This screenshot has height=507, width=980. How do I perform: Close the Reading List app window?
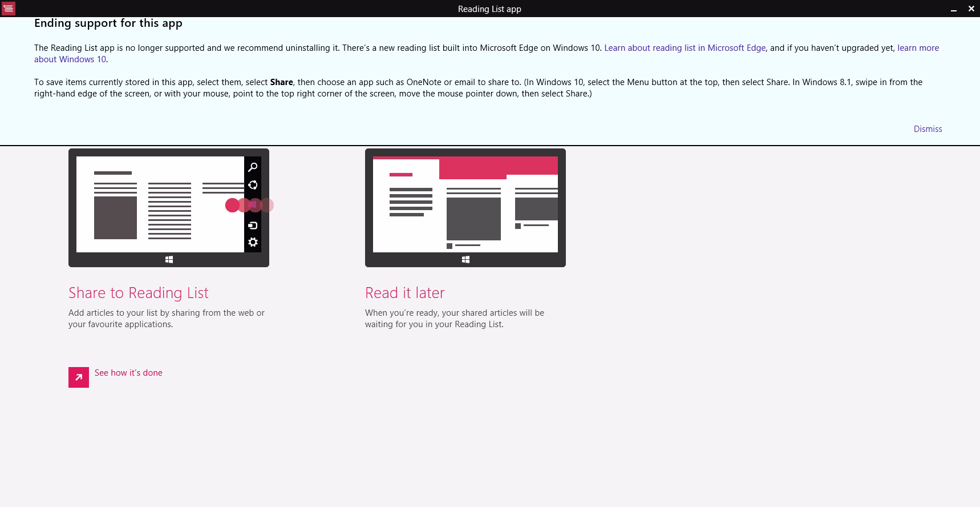[971, 9]
